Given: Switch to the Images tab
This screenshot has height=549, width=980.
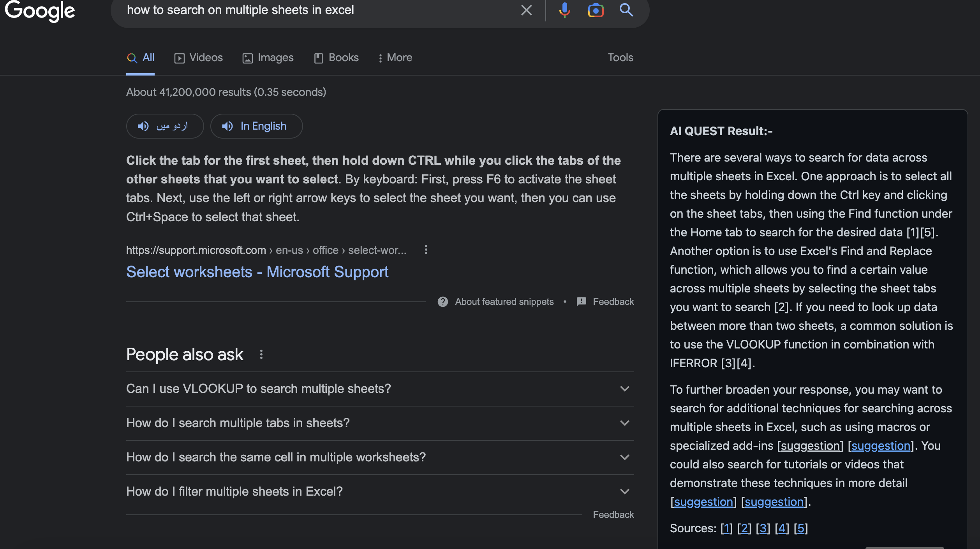Looking at the screenshot, I should coord(268,58).
